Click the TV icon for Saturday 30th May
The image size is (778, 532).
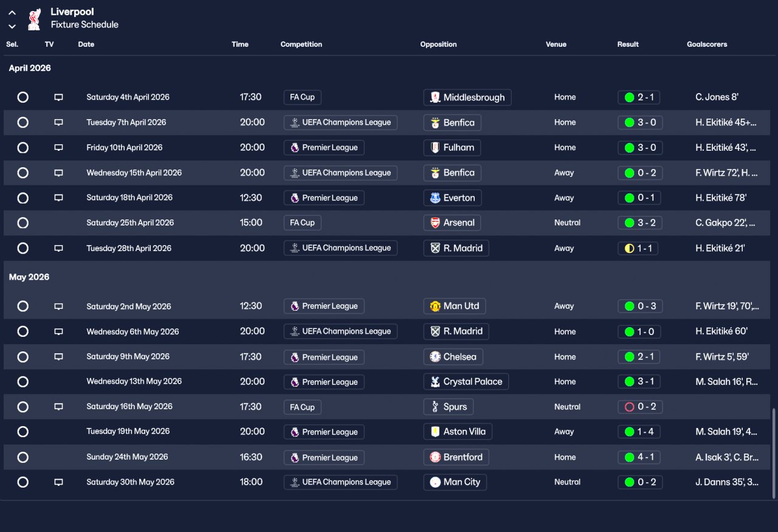(x=58, y=482)
